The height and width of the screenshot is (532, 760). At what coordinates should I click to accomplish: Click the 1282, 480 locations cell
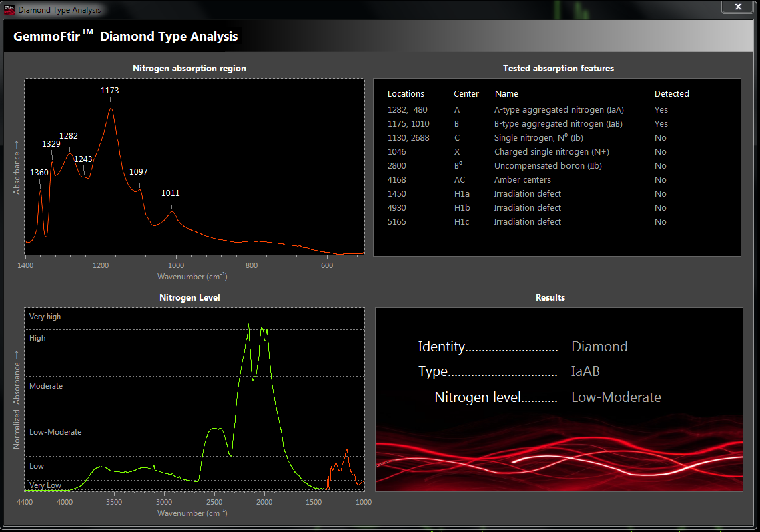(x=407, y=110)
